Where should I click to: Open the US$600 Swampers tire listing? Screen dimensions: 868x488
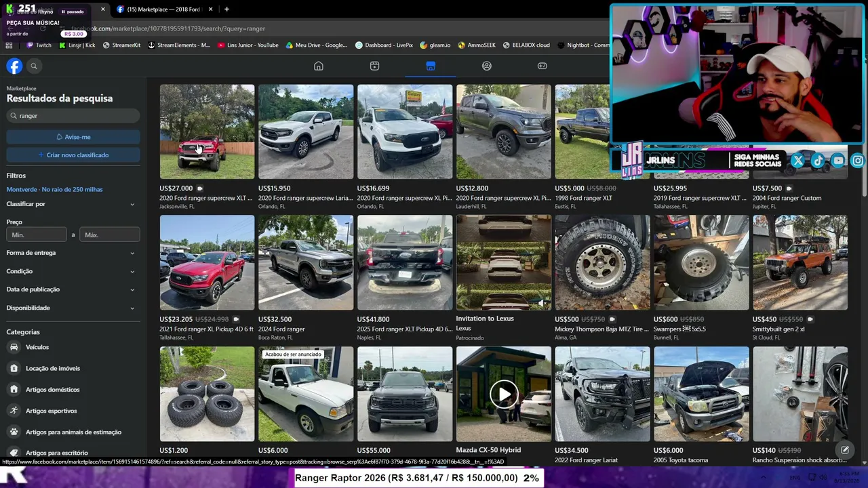[701, 262]
